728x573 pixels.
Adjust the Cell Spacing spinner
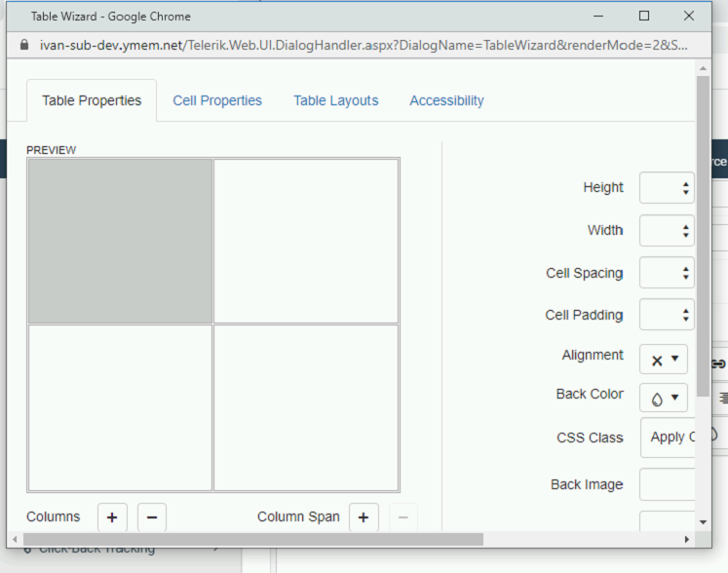(686, 274)
